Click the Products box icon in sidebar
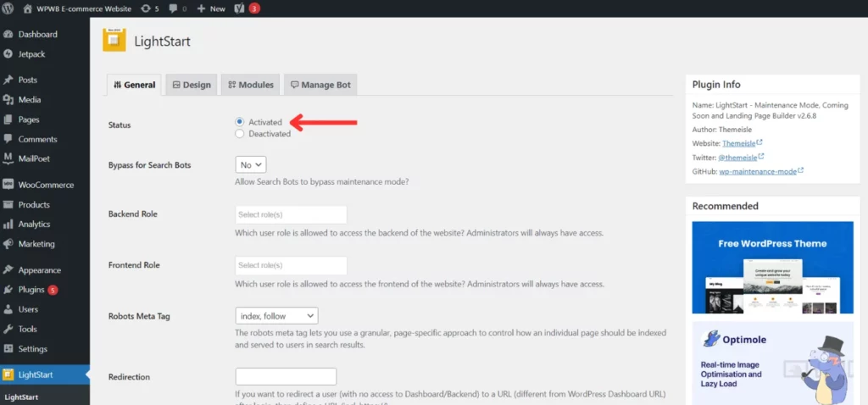 (8, 205)
